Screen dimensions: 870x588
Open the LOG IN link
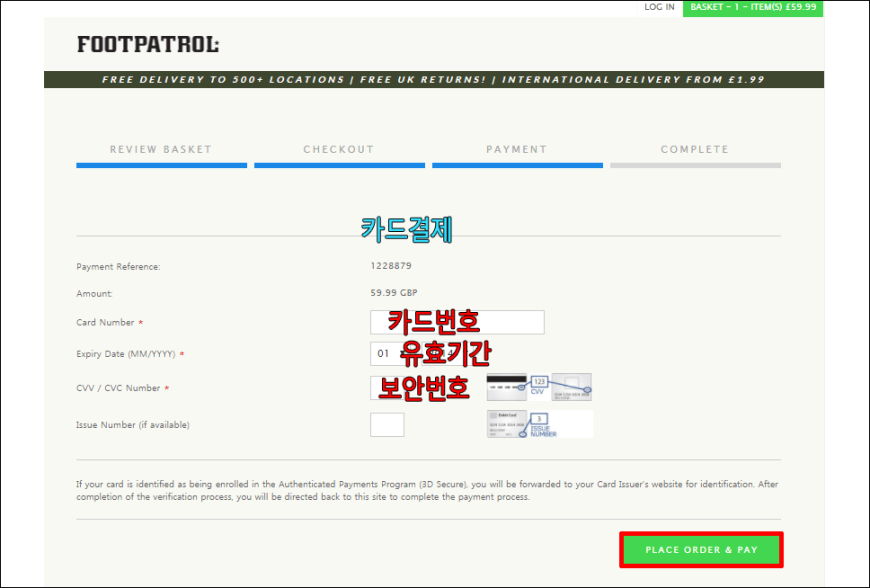point(659,7)
